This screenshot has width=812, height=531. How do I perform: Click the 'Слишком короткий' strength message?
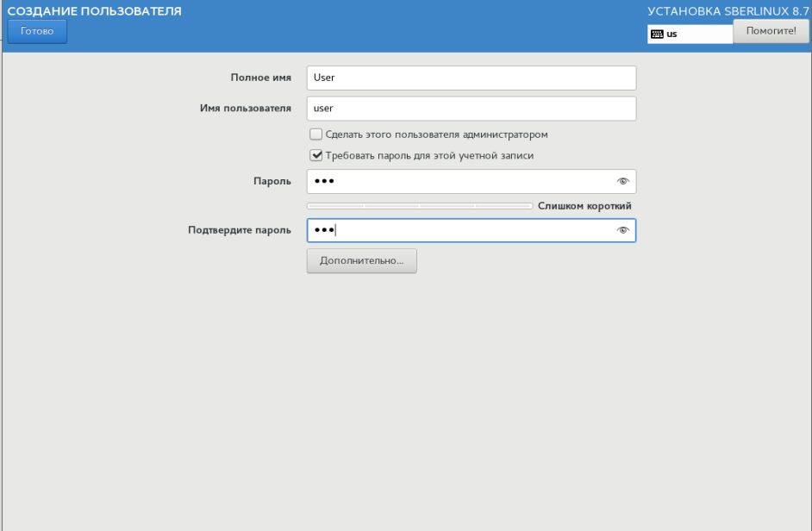584,206
